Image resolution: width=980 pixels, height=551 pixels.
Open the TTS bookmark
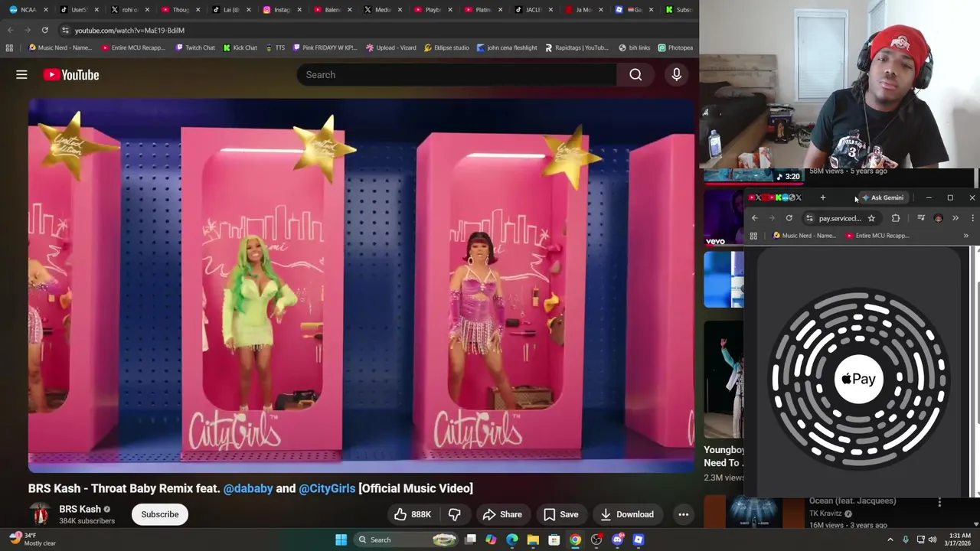275,47
